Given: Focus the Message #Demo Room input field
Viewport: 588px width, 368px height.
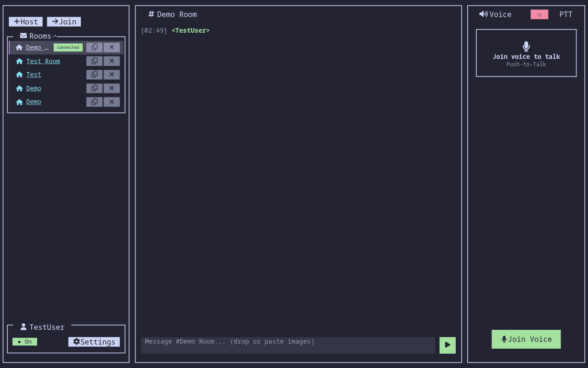Looking at the screenshot, I should pyautogui.click(x=288, y=345).
